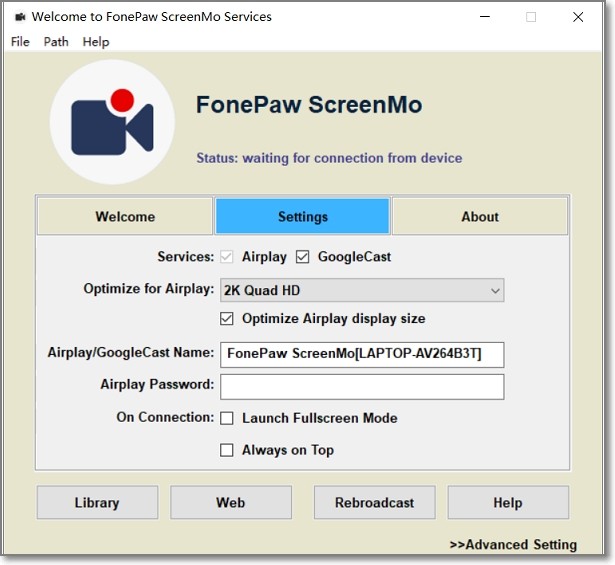Open the Help menu in menu bar
The image size is (615, 565).
96,42
